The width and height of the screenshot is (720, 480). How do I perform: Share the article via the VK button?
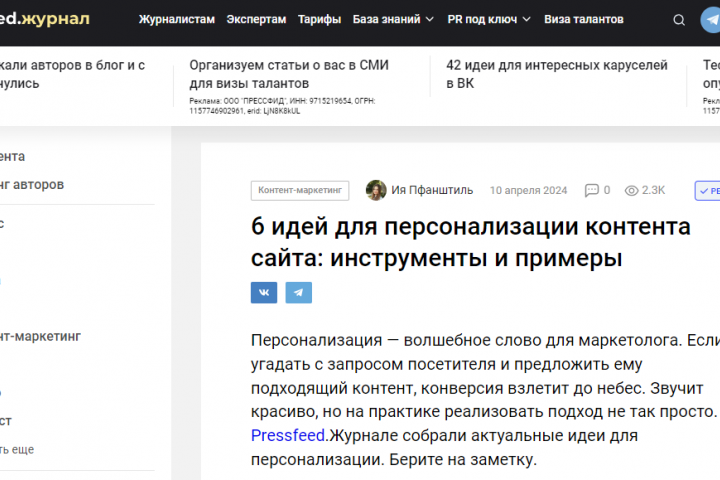click(x=264, y=293)
